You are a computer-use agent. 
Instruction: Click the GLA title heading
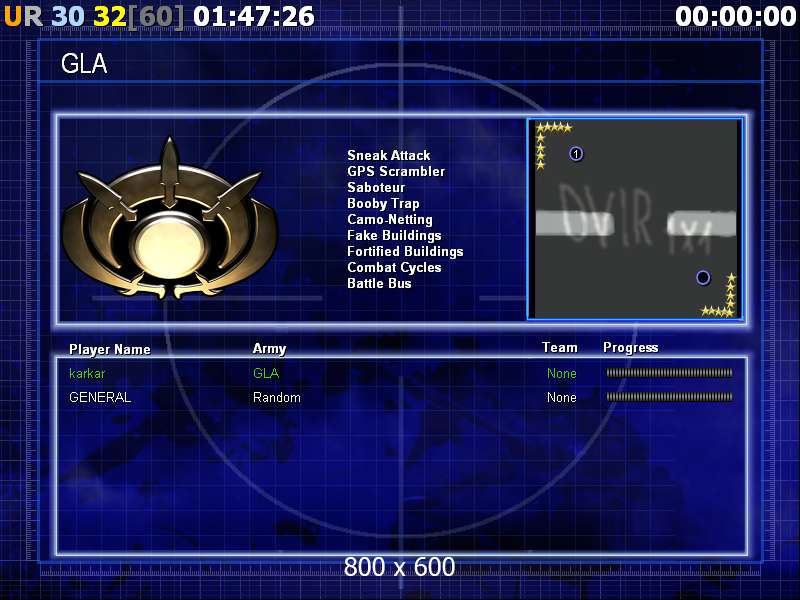(x=84, y=64)
